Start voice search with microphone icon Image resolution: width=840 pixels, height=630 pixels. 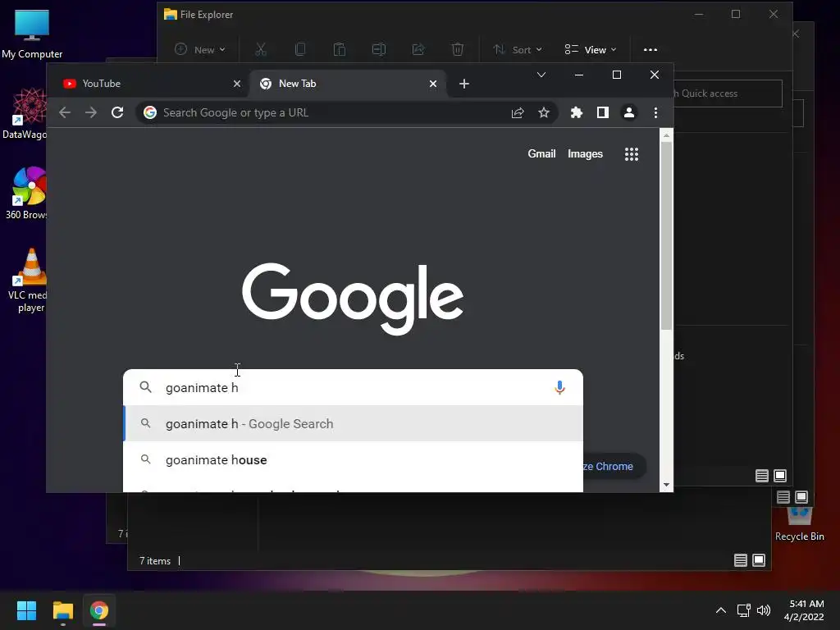pyautogui.click(x=559, y=387)
